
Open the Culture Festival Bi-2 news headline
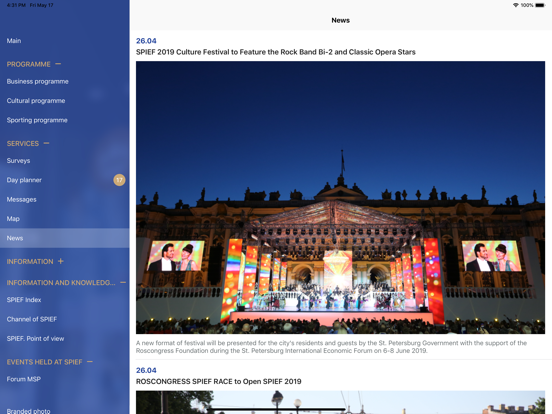coord(276,52)
